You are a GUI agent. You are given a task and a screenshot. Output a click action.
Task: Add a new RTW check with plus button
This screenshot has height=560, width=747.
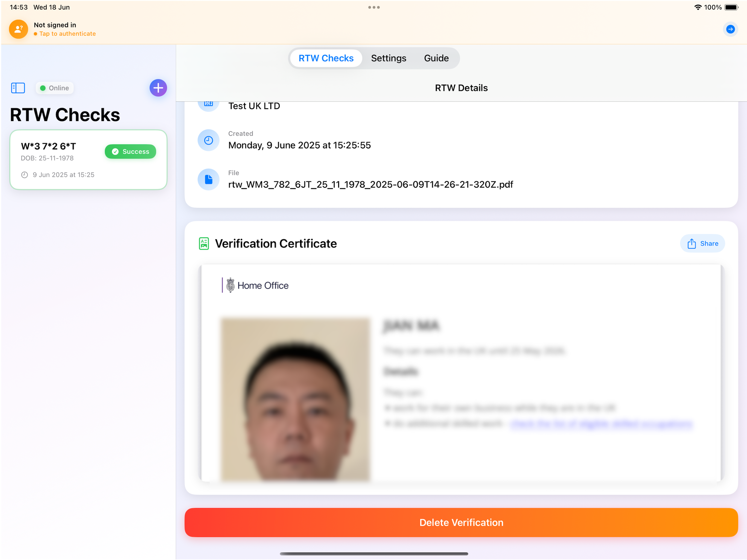(158, 88)
